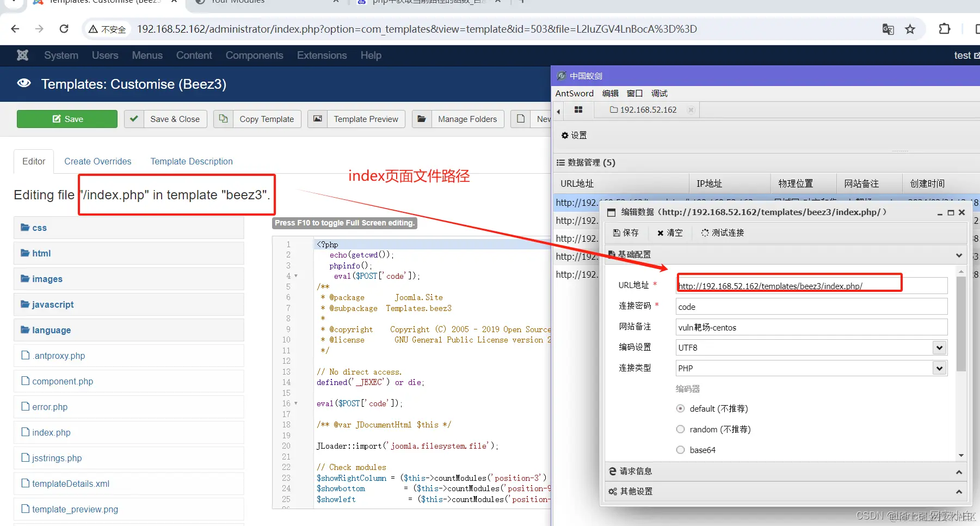
Task: Switch to the Template Description tab
Action: 192,161
